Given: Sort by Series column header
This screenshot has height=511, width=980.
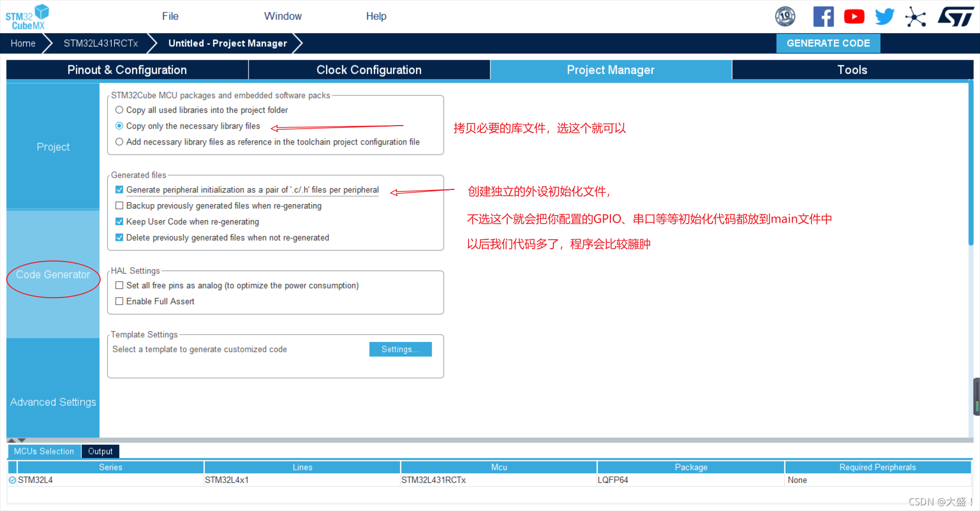Looking at the screenshot, I should tap(111, 467).
